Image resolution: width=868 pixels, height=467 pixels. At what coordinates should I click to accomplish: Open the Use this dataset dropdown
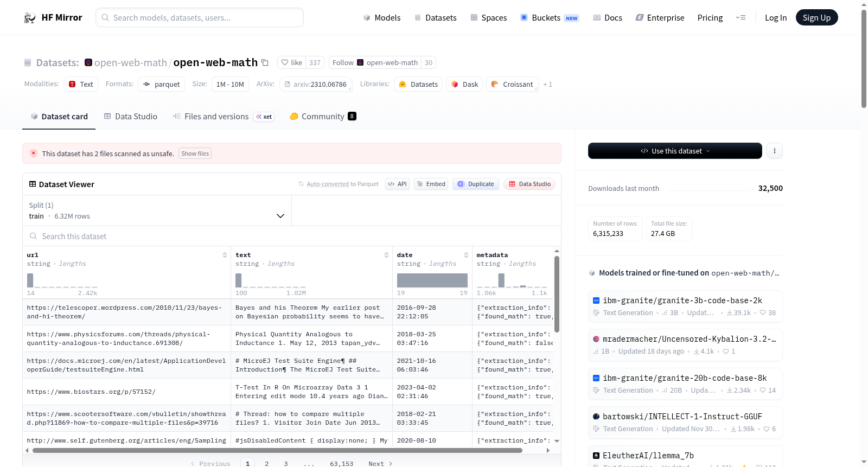(675, 151)
